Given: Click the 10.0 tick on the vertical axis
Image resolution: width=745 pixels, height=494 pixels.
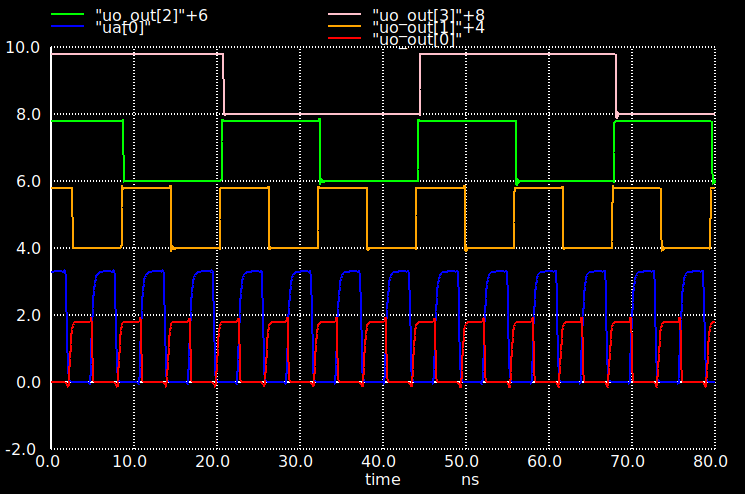Looking at the screenshot, I should pyautogui.click(x=22, y=47).
